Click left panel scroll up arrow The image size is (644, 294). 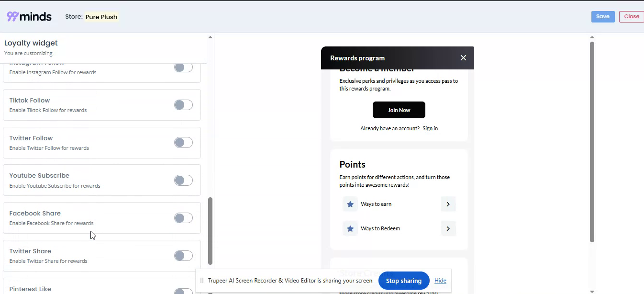(x=210, y=37)
